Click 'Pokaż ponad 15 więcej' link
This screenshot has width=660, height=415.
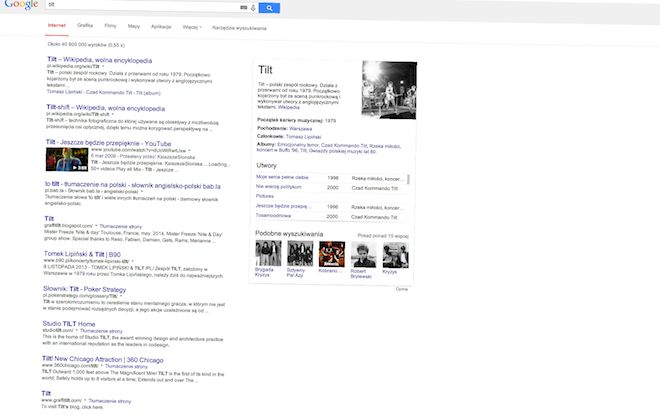click(x=383, y=236)
